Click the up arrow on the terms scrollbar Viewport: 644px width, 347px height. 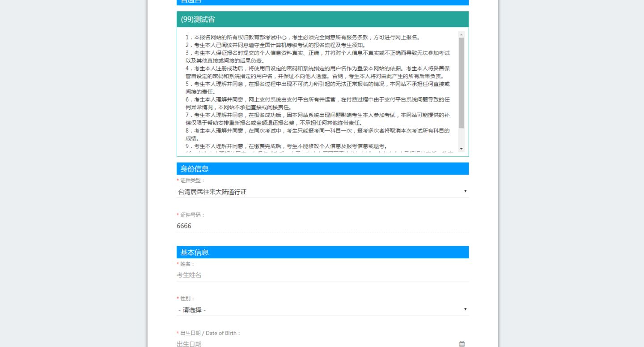tap(460, 33)
